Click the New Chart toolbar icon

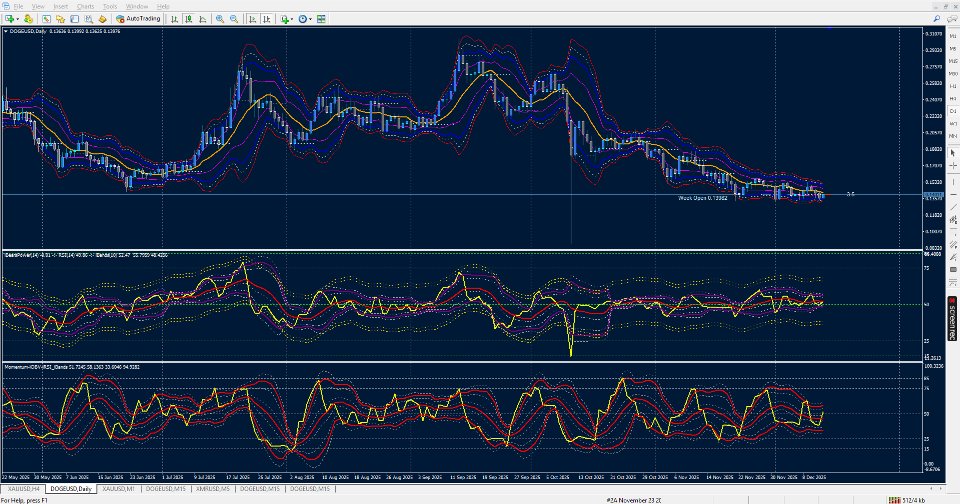(x=9, y=19)
